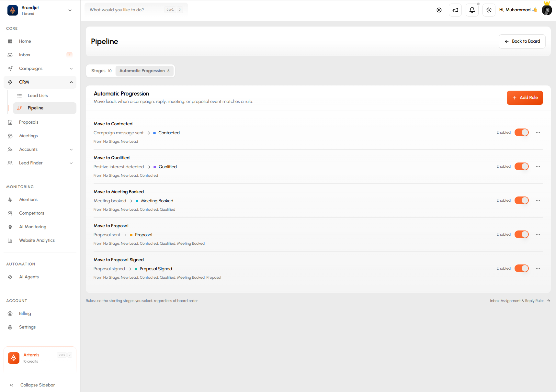Open AI Agents under Automation
The width and height of the screenshot is (556, 392).
[40, 277]
